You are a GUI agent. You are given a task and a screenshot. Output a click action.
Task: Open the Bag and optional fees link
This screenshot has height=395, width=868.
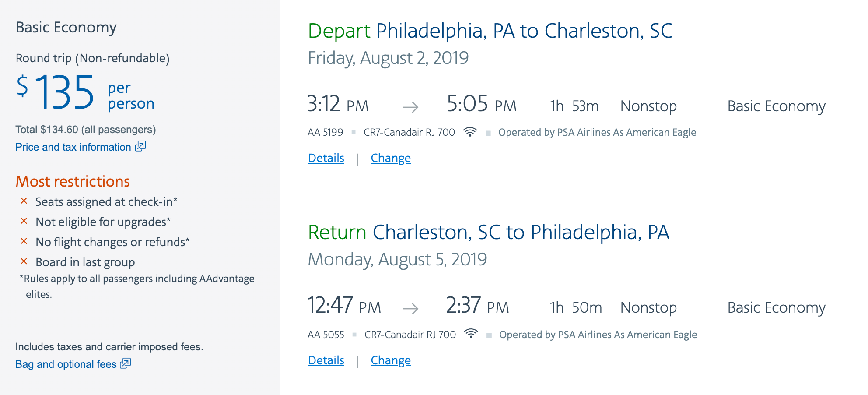(x=66, y=364)
